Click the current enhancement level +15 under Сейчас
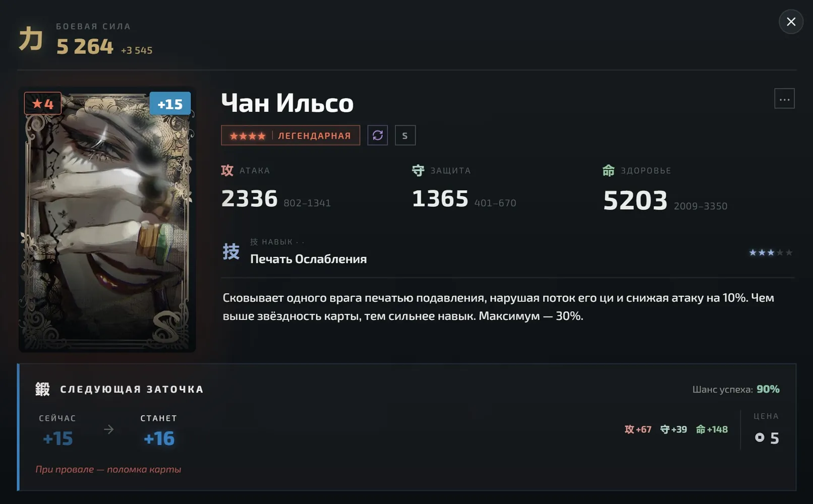The image size is (813, 504). pos(58,438)
